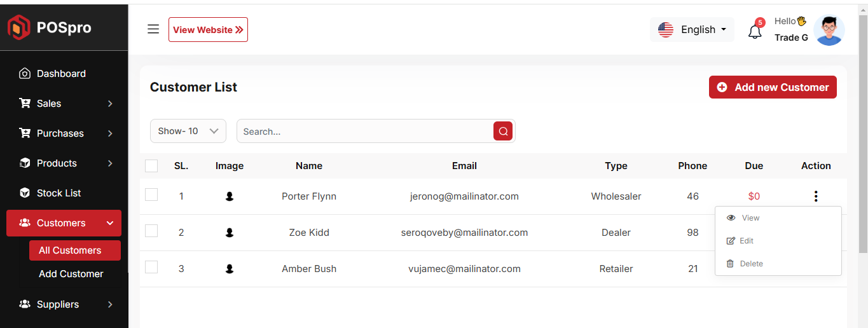
Task: Click the Stock List box icon
Action: click(x=25, y=193)
